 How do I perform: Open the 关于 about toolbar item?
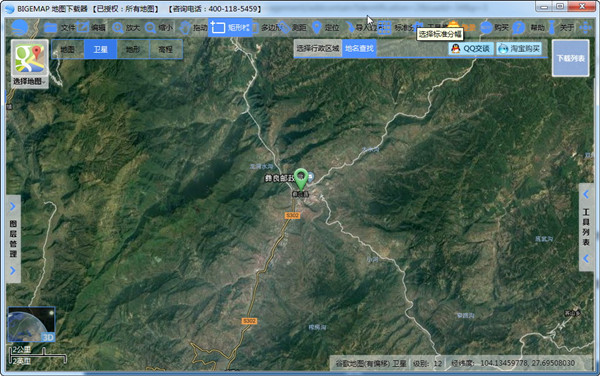click(x=561, y=28)
